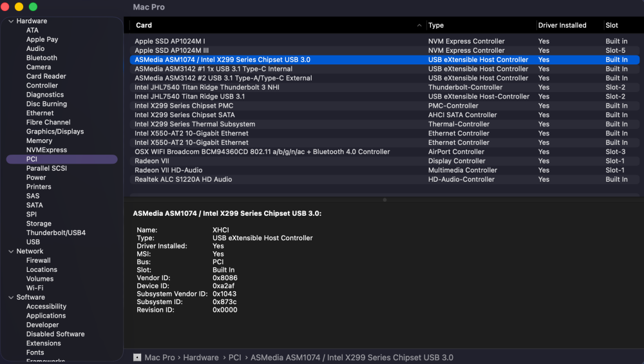
Task: Select Intel X299 Series Thermal Subsystem row
Action: [x=384, y=124]
